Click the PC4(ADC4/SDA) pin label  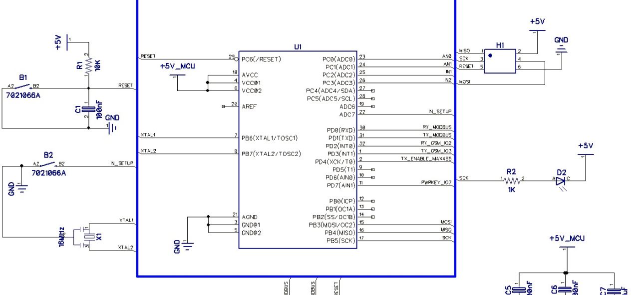(x=330, y=91)
